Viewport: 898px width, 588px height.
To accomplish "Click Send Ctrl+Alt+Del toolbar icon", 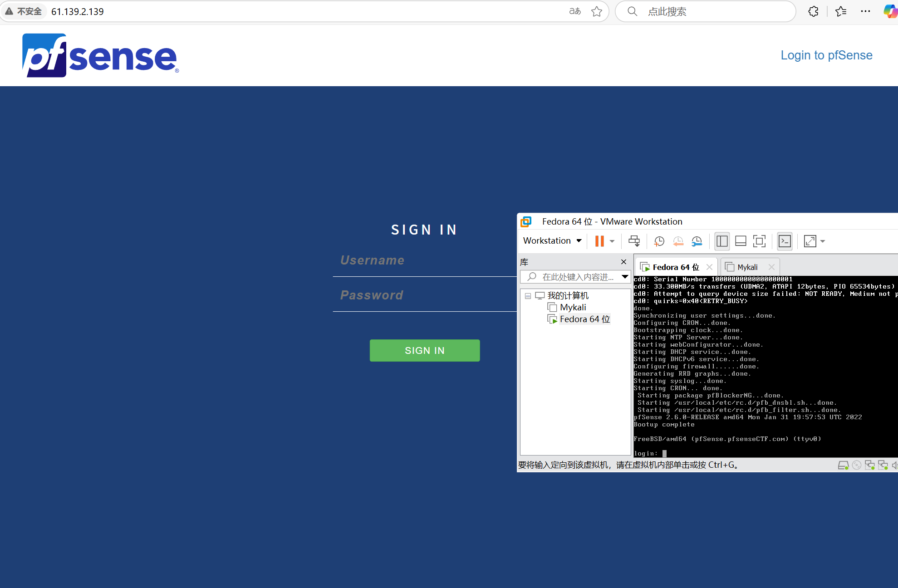I will (x=634, y=241).
